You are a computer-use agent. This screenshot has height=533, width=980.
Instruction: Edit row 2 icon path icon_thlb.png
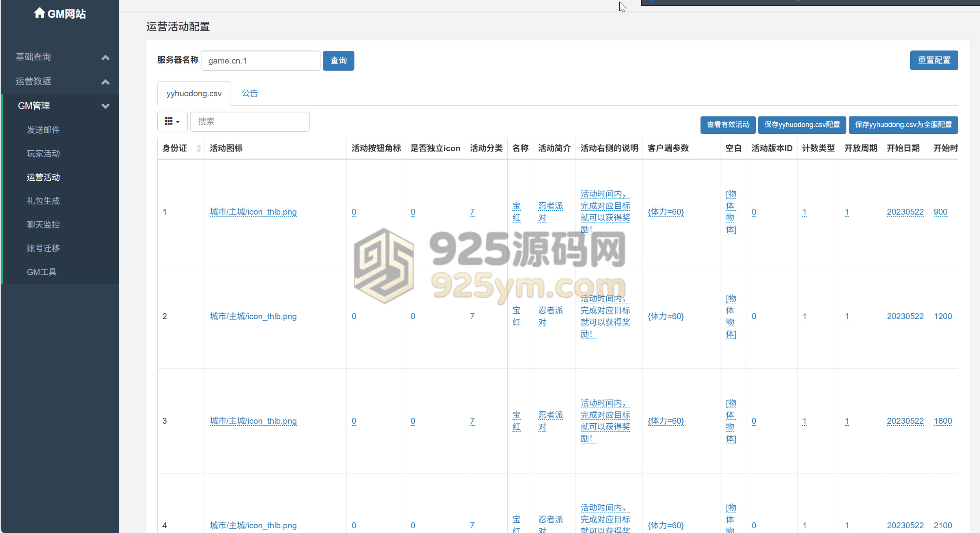point(253,316)
